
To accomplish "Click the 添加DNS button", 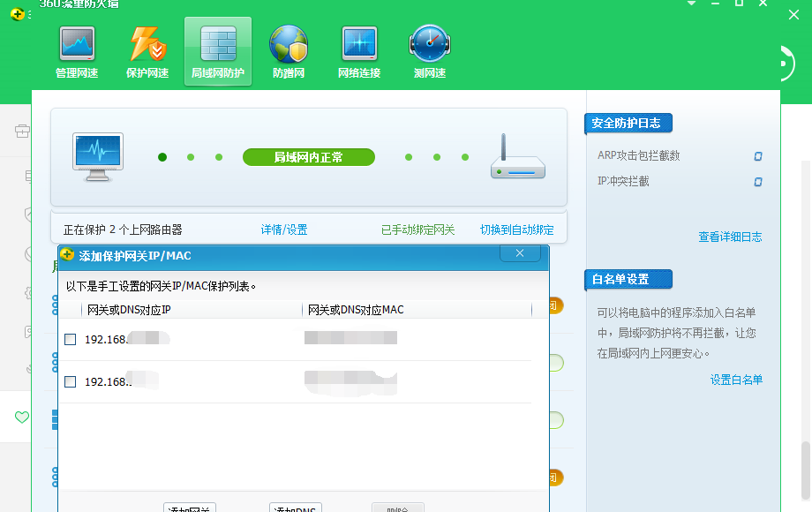I will tap(295, 508).
